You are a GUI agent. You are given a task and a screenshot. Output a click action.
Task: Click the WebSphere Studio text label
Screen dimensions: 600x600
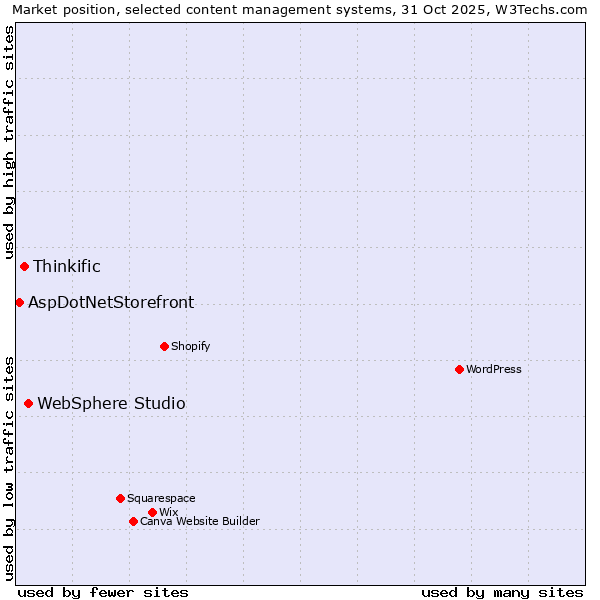(x=111, y=403)
